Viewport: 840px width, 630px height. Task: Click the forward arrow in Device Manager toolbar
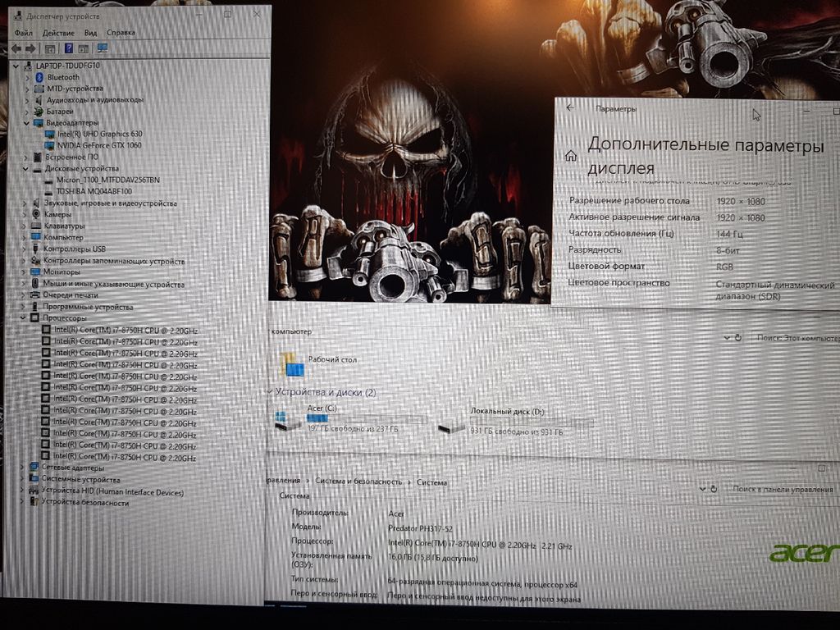pos(30,48)
